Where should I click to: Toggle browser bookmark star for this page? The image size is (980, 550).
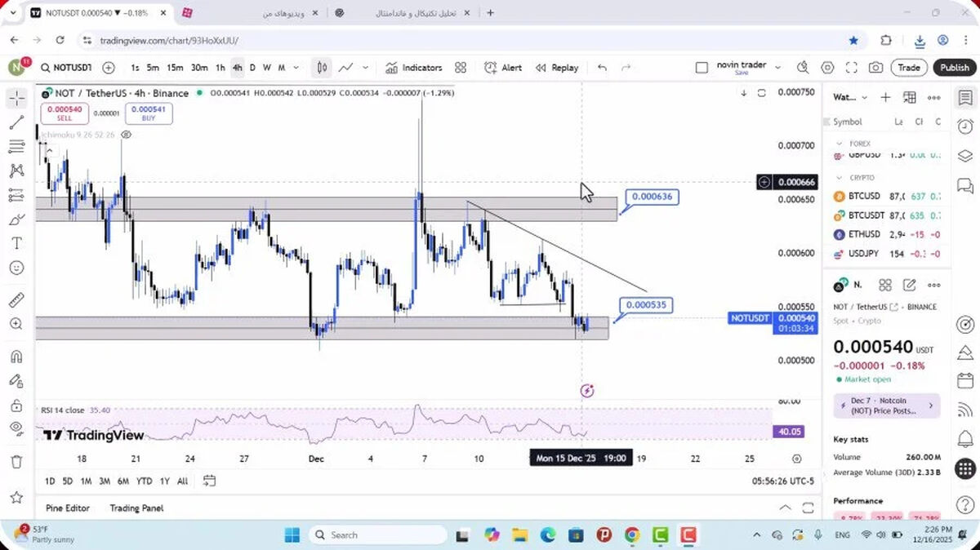[853, 40]
